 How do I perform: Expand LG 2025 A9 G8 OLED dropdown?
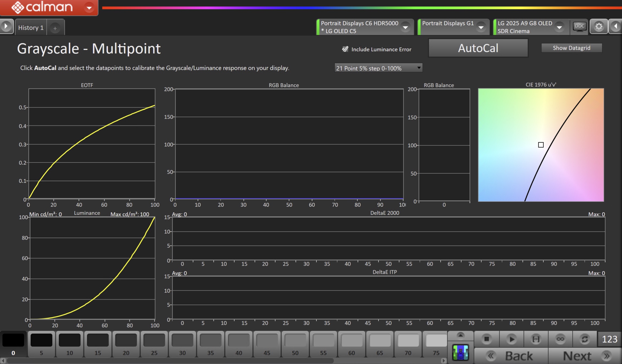click(x=559, y=27)
